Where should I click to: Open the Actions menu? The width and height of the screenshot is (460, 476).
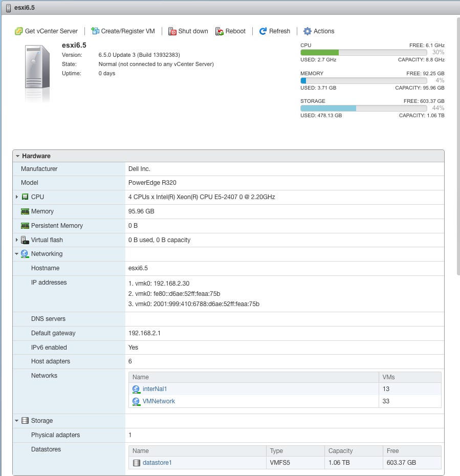coord(319,31)
